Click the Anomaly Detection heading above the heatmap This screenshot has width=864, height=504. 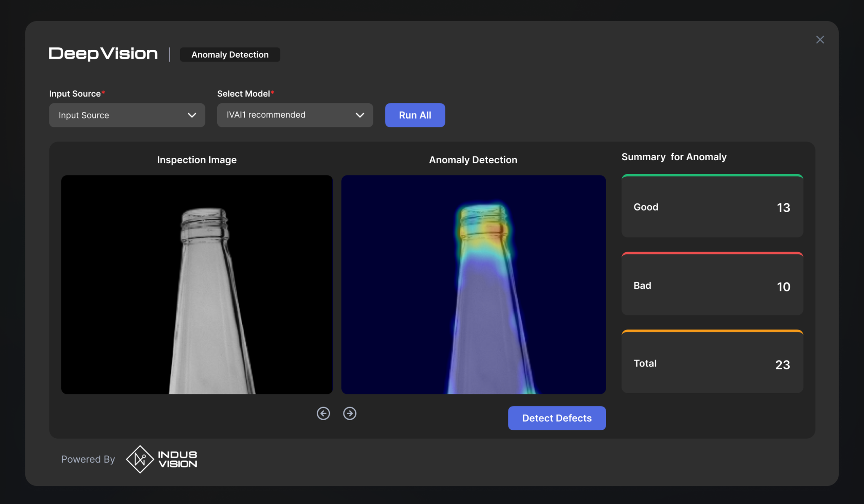coord(473,160)
